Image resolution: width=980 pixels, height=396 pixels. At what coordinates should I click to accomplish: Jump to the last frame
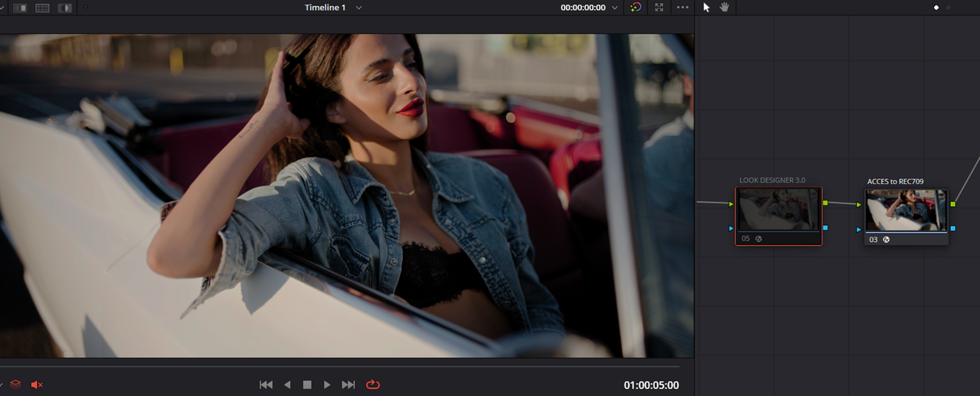[x=348, y=385]
